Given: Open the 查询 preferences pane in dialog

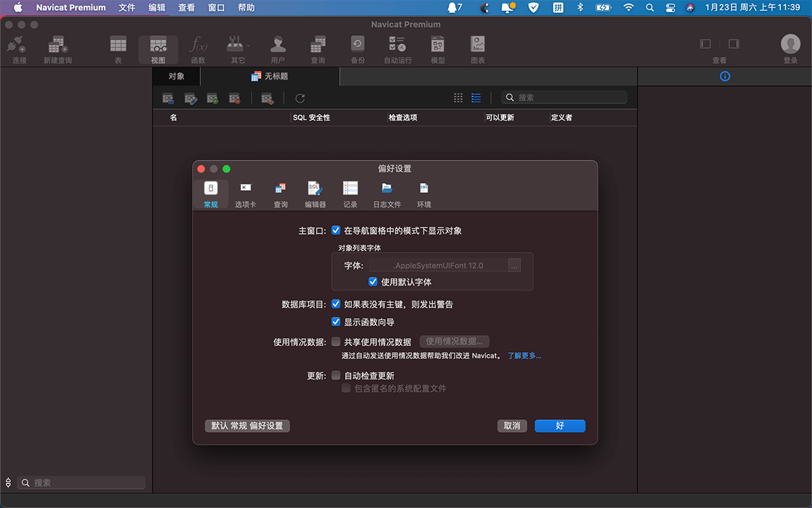Looking at the screenshot, I should click(280, 194).
